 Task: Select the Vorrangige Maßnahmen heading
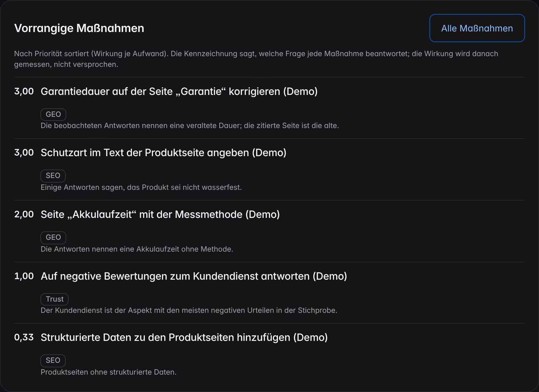[79, 28]
